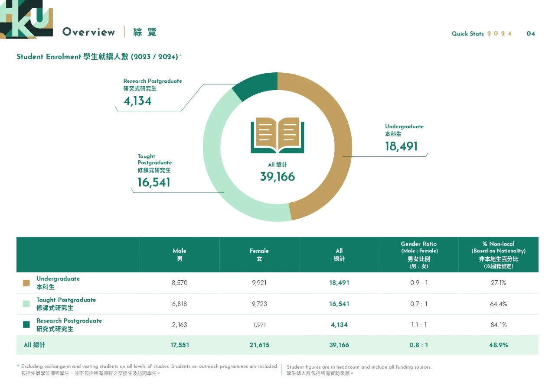Click the 48.9% total non-local cell
The height and width of the screenshot is (392, 555).
pos(498,345)
